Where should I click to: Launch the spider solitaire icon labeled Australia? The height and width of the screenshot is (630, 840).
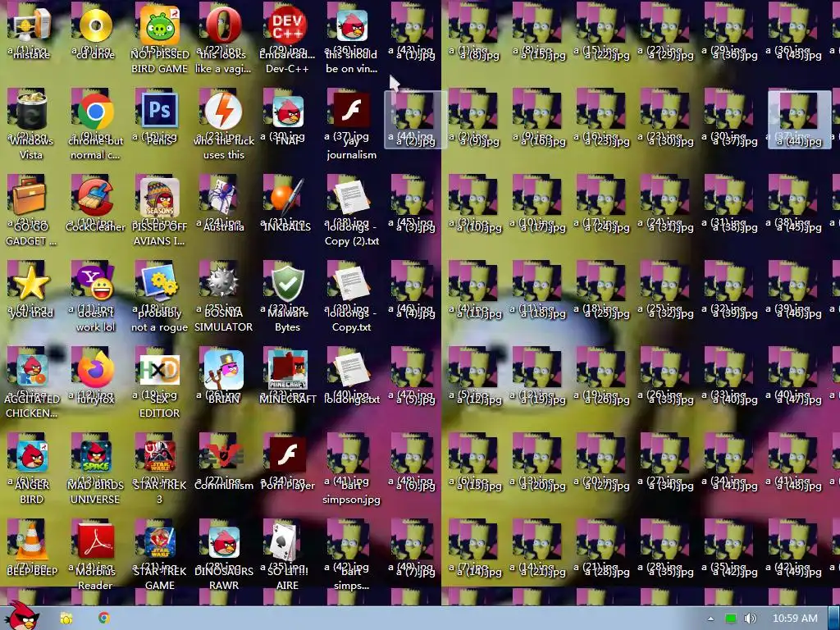(x=223, y=197)
